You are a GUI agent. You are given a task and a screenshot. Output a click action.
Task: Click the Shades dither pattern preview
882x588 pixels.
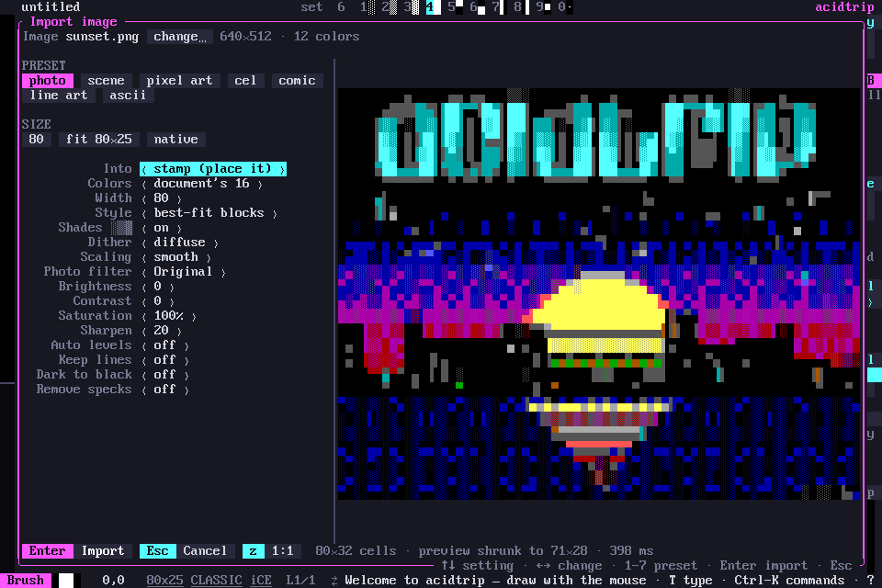coord(121,227)
